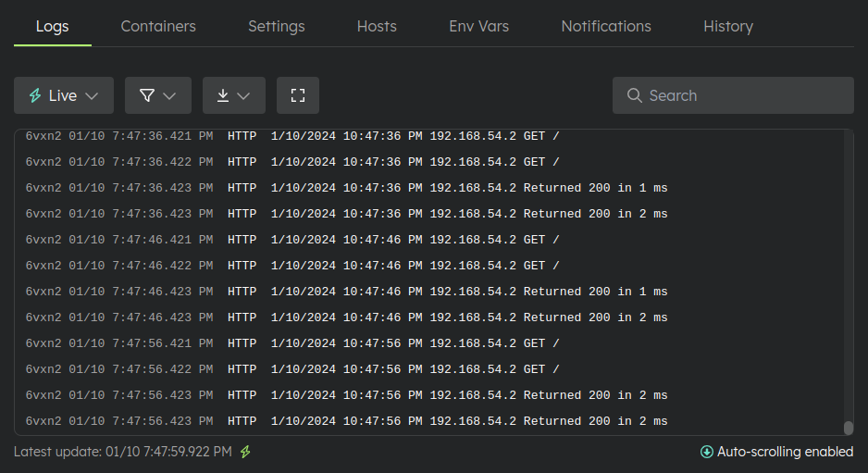Click the download arrow icon
Viewport: 868px width, 473px height.
(223, 95)
